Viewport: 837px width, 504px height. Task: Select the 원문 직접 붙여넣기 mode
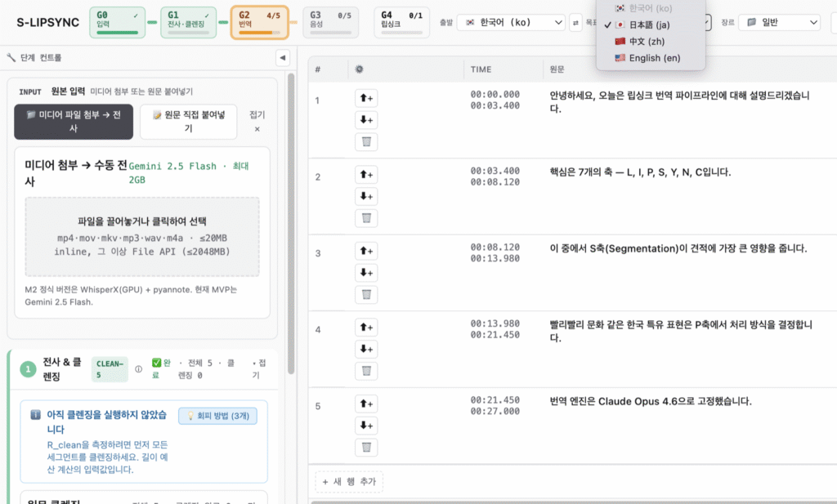tap(189, 122)
